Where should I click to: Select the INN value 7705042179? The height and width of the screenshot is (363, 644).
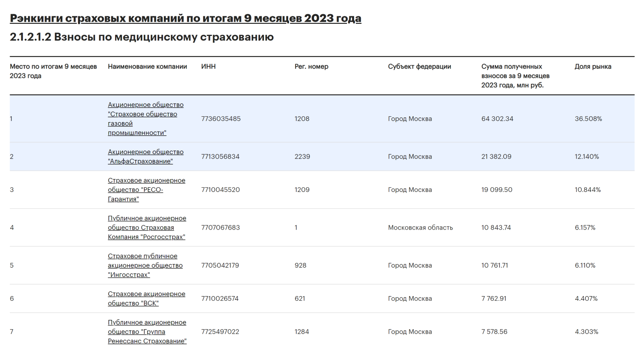(220, 265)
